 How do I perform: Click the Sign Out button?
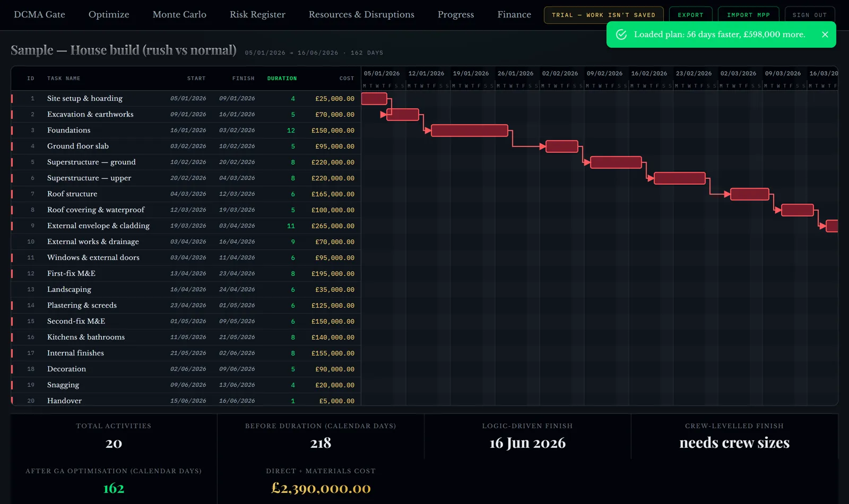point(810,15)
